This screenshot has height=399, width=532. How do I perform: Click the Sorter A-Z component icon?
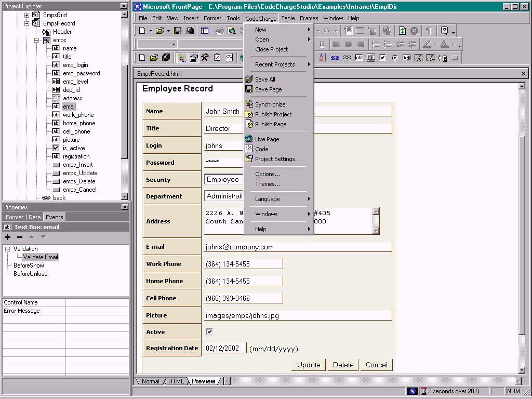click(x=323, y=58)
